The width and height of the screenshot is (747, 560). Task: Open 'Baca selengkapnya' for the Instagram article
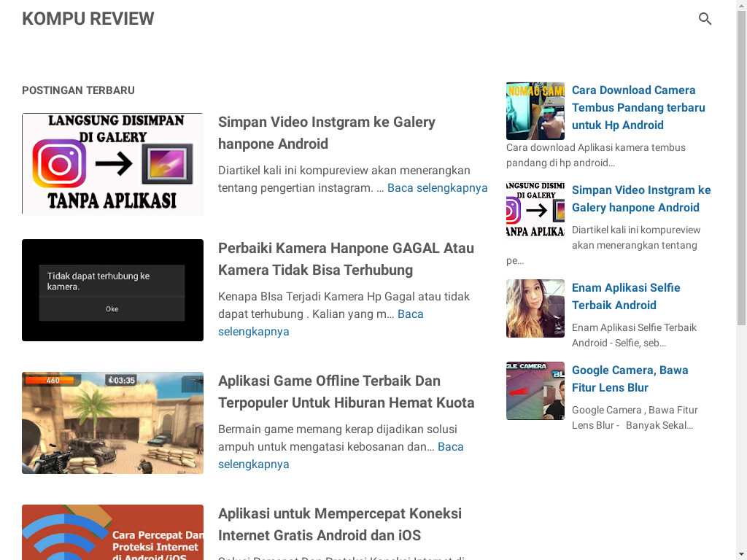pos(438,188)
